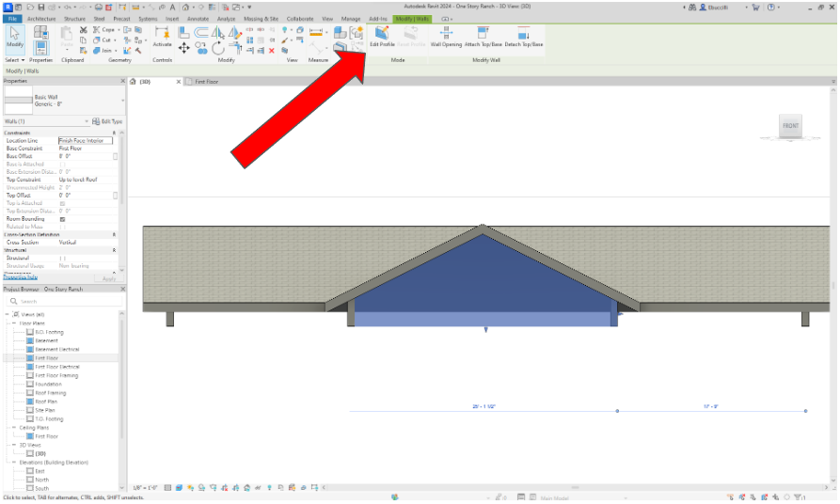Viewport: 840px width, 504px height.
Task: Click the Wall Opening tool
Action: (x=446, y=37)
